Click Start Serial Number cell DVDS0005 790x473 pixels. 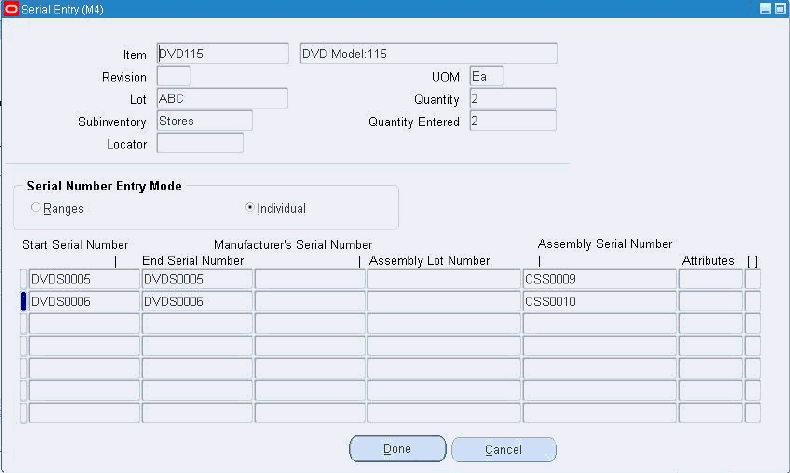pos(84,279)
